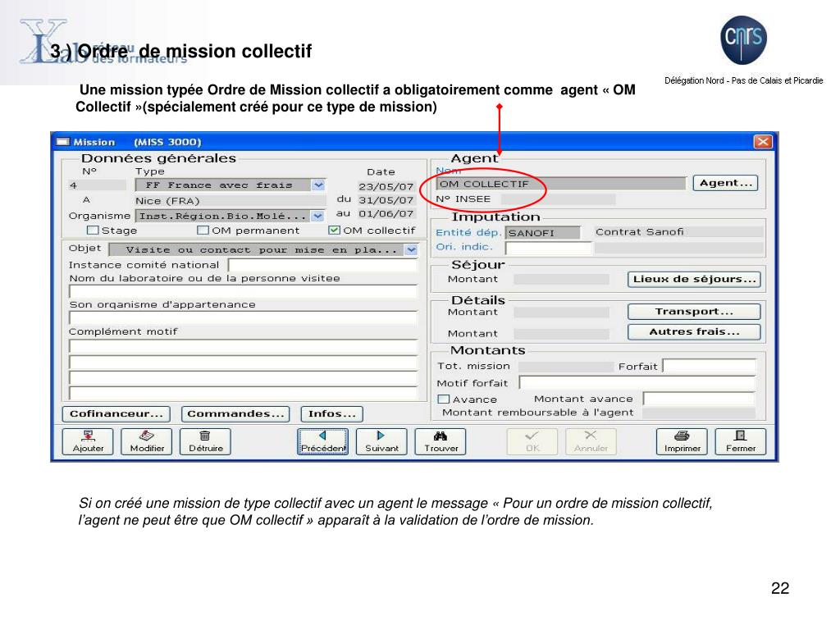Viewport: 840px width, 630px height.
Task: Click the Infos... button
Action: pyautogui.click(x=332, y=414)
